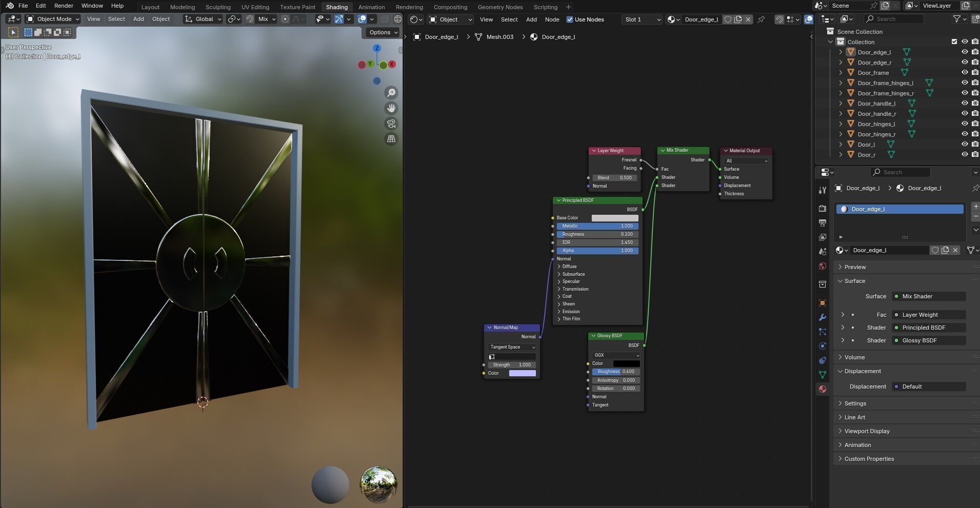Expand the Settings panel in material properties

coord(855,403)
